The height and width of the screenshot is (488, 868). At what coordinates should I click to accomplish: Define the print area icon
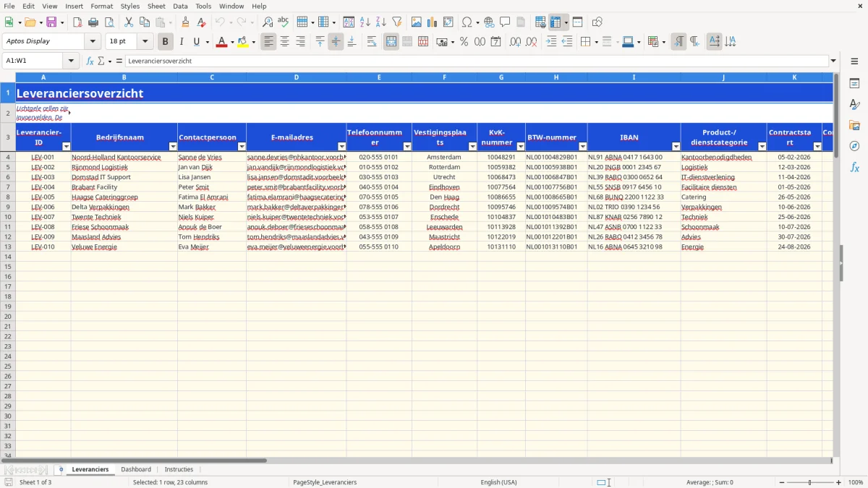[x=540, y=22]
